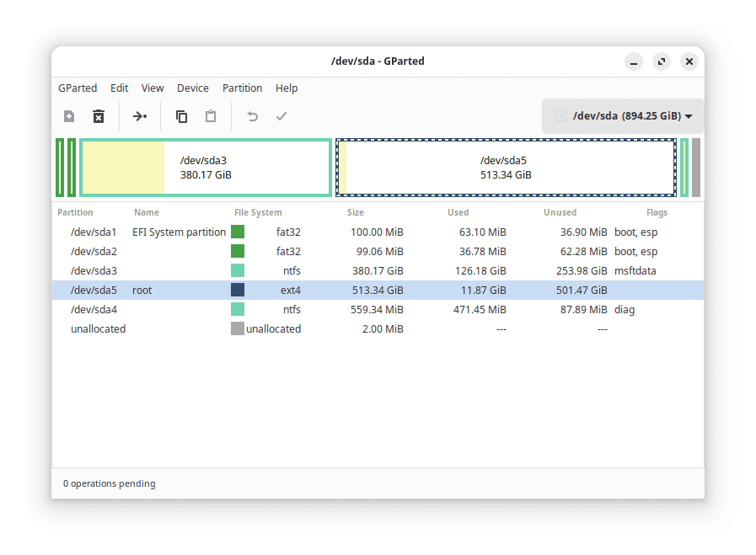Click the Apply all operations checkmark icon
The height and width of the screenshot is (555, 756).
coord(281,116)
